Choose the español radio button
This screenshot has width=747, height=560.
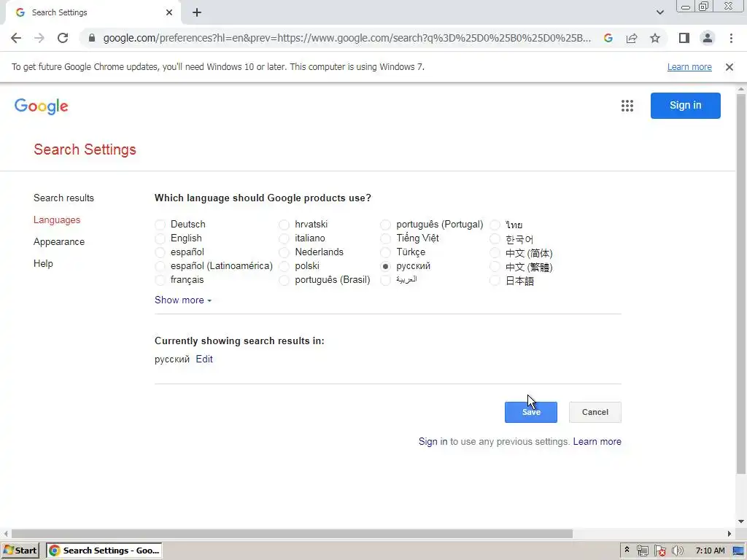(x=160, y=252)
